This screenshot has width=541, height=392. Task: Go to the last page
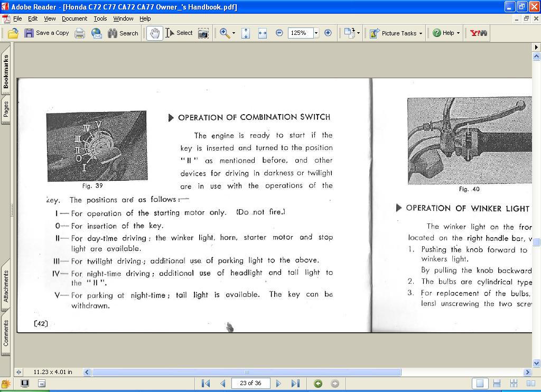tap(295, 384)
